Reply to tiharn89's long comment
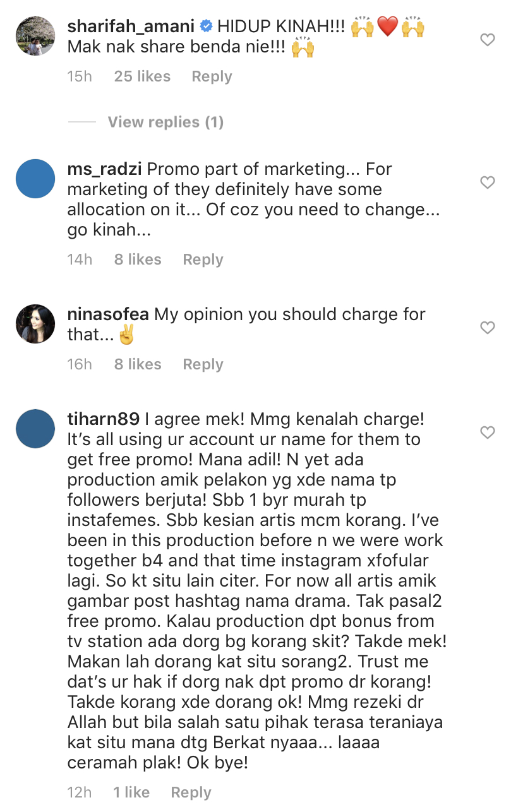Image resolution: width=523 pixels, height=812 pixels. (191, 792)
